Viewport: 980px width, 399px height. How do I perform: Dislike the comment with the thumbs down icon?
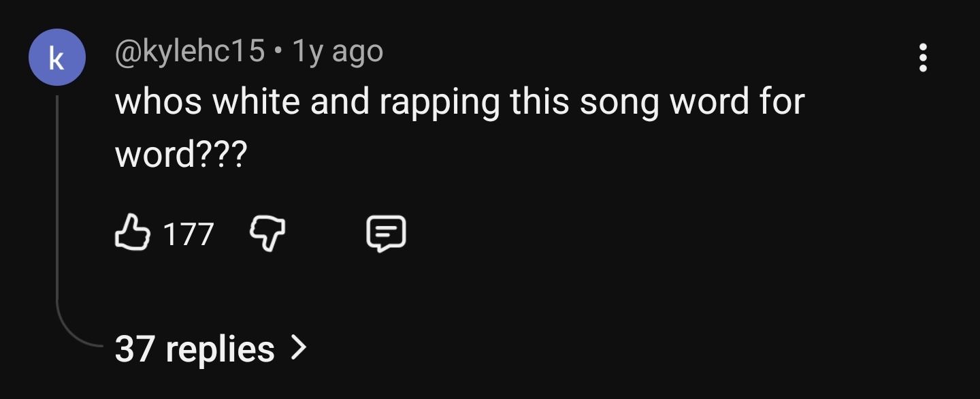269,234
